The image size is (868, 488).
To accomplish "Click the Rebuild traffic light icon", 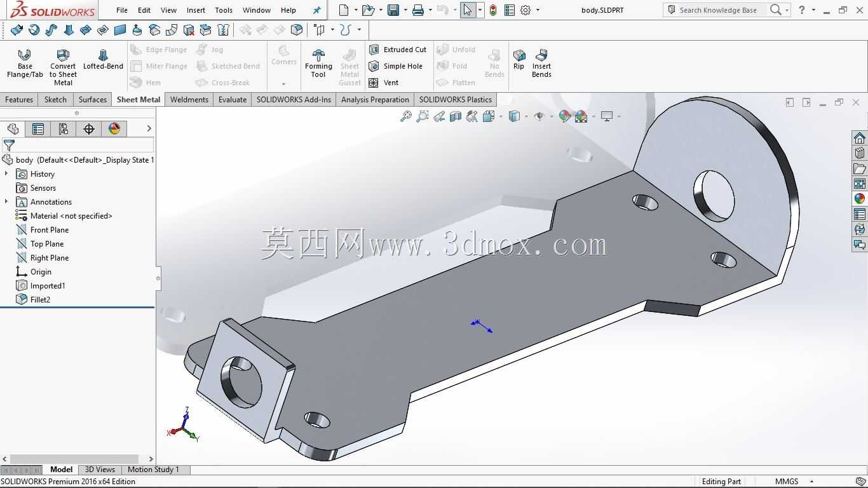I will pyautogui.click(x=492, y=10).
